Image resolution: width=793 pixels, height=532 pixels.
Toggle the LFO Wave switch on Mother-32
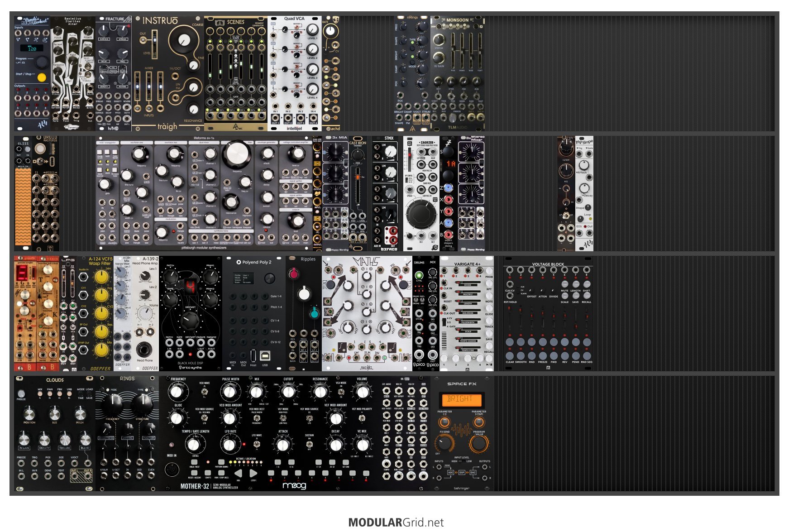coord(257,444)
